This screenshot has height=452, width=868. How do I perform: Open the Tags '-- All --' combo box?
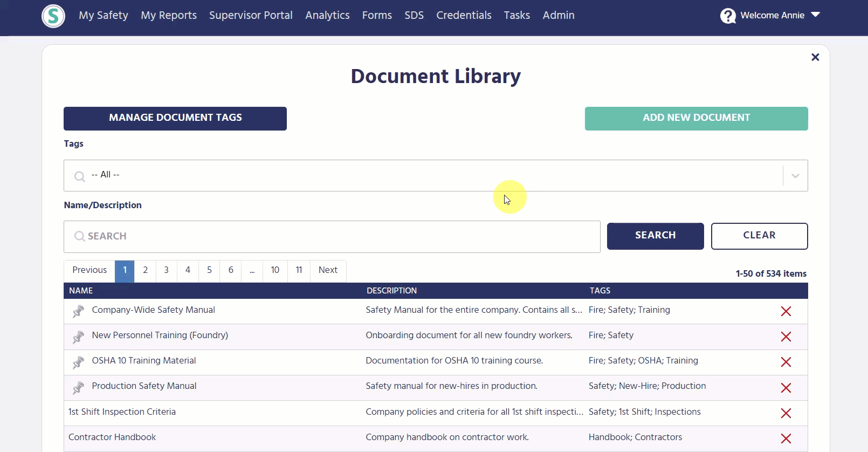[436, 175]
